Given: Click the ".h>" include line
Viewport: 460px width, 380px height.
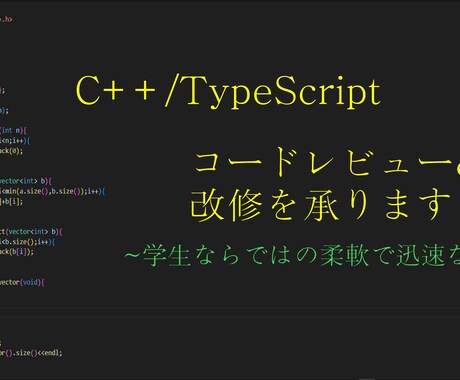Looking at the screenshot, I should [x=6, y=19].
